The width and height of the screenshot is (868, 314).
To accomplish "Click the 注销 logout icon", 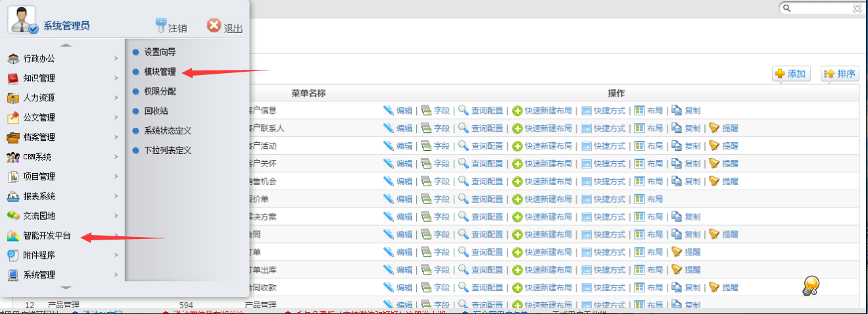I will pyautogui.click(x=161, y=26).
